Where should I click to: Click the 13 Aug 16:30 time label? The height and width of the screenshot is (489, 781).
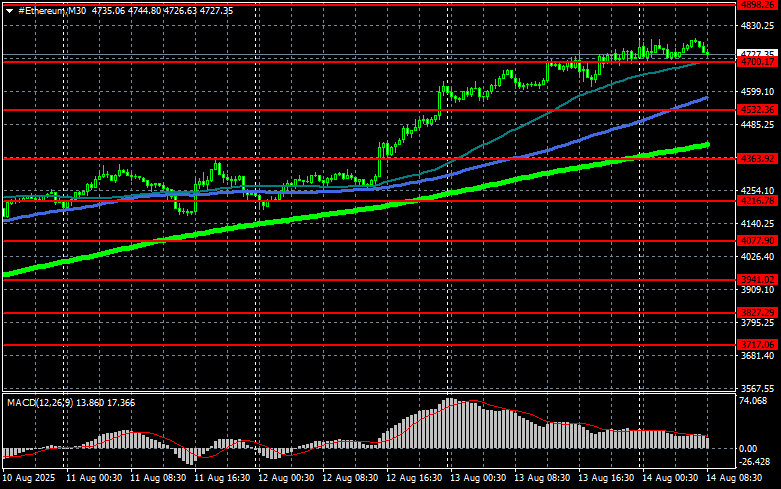click(x=606, y=478)
